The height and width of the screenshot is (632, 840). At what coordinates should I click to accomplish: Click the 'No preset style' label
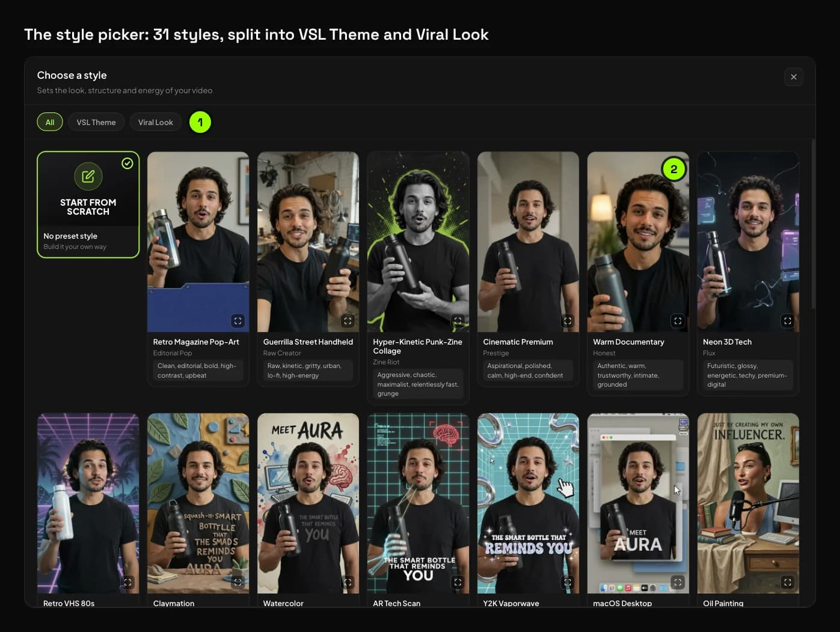pos(70,236)
